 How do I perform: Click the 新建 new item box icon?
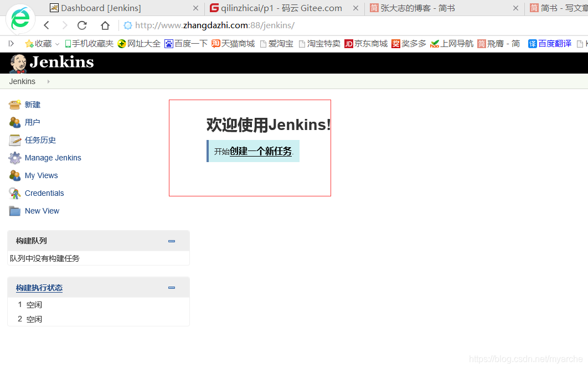14,105
